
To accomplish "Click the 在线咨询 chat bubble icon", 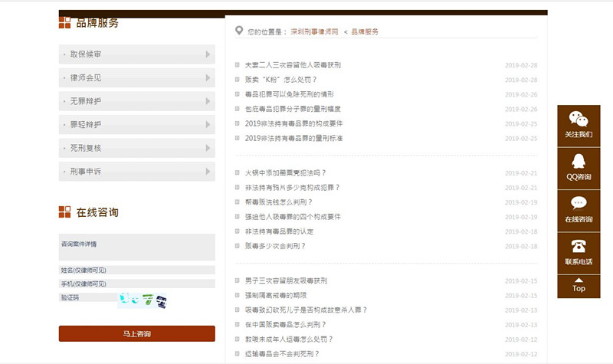I will click(579, 204).
